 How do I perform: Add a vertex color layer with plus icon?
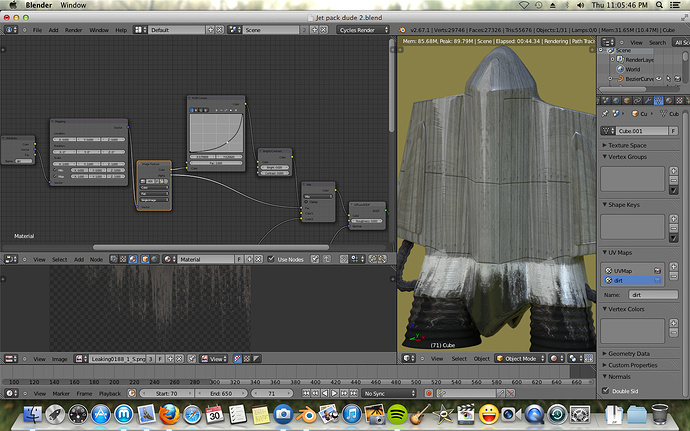(x=673, y=323)
